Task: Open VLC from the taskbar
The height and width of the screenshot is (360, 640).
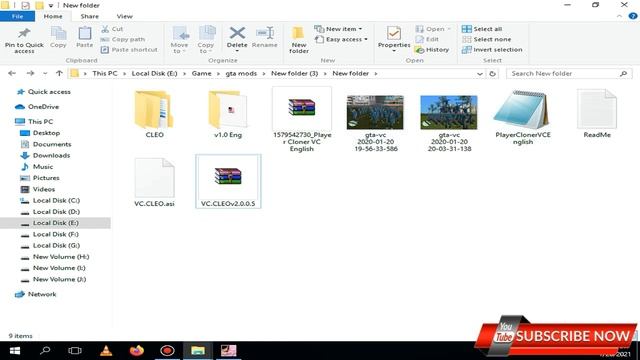Action: tap(106, 351)
